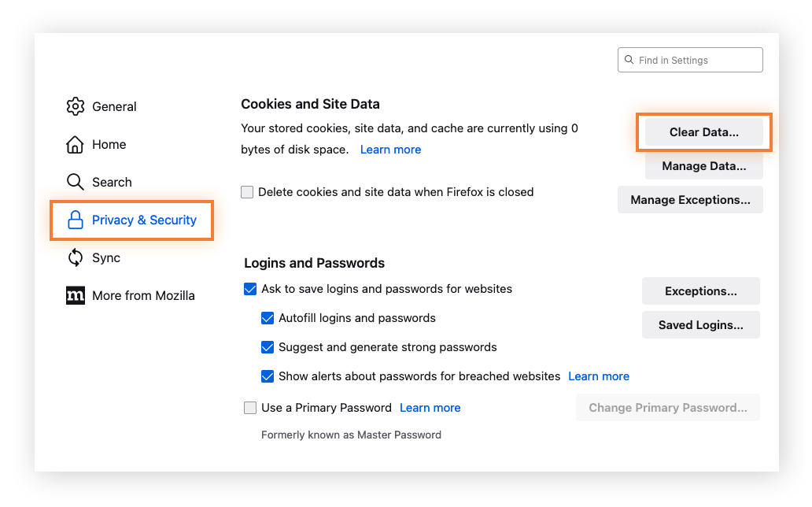Click the General settings gear icon

pos(76,106)
